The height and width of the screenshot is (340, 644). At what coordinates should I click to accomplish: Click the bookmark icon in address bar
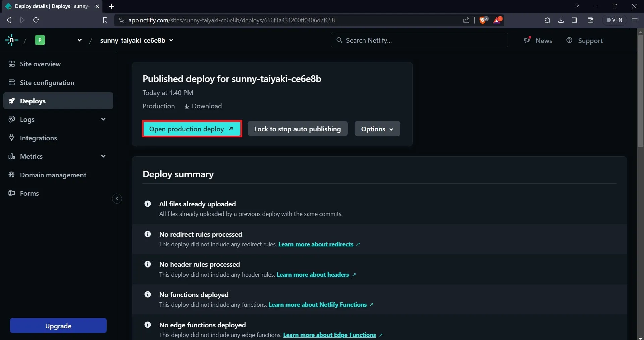pyautogui.click(x=105, y=20)
